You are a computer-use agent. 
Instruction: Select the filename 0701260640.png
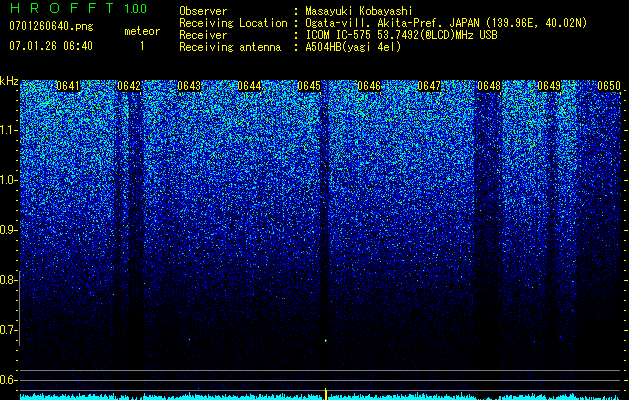(x=51, y=26)
